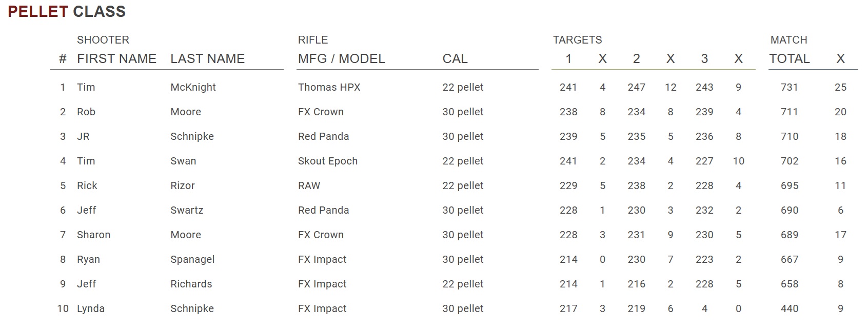
Task: Select JR Schnipke's last name
Action: tap(192, 136)
